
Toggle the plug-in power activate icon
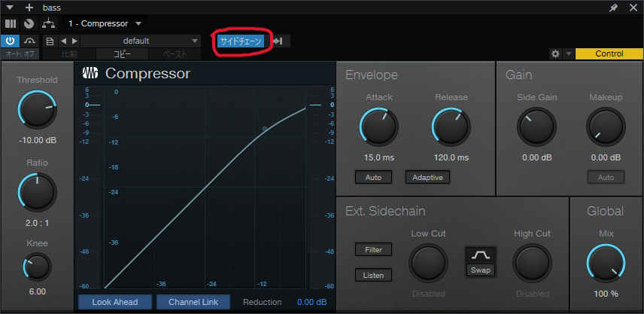[x=11, y=41]
